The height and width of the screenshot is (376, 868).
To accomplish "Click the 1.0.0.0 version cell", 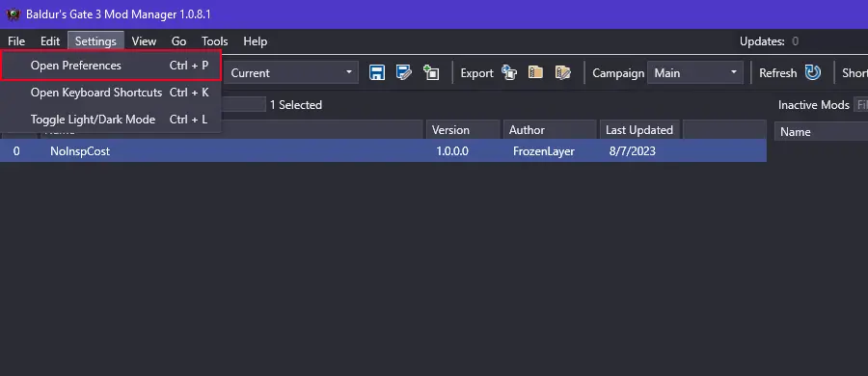I will pyautogui.click(x=452, y=150).
